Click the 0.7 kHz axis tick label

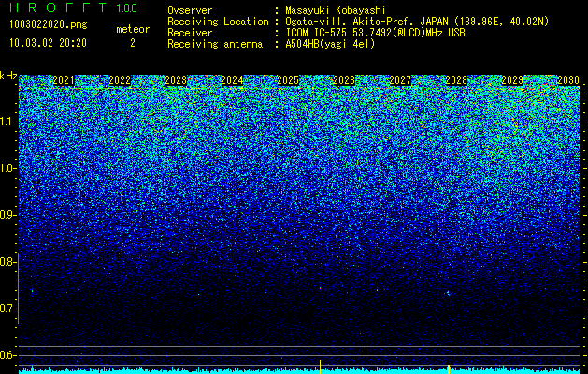[7, 309]
